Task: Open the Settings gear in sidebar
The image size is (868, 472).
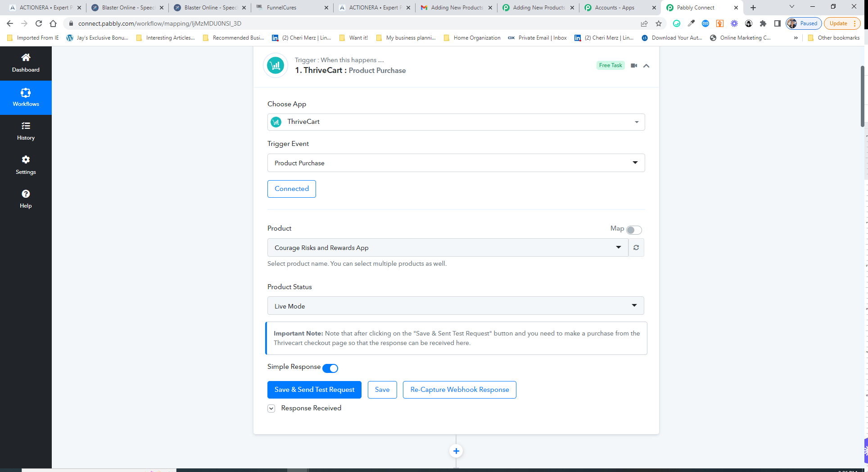Action: [26, 160]
